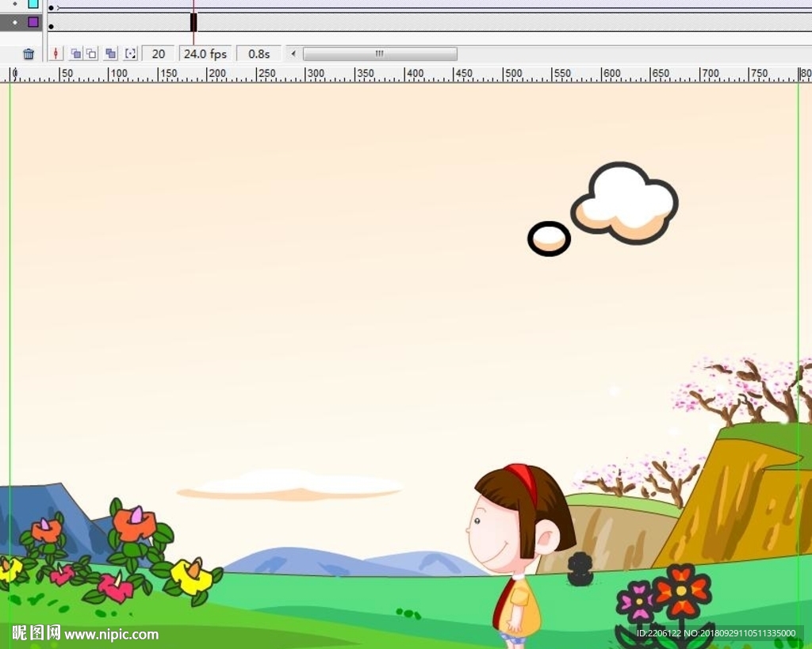Click the purple layer outline color swatch
This screenshot has width=812, height=649.
[33, 22]
